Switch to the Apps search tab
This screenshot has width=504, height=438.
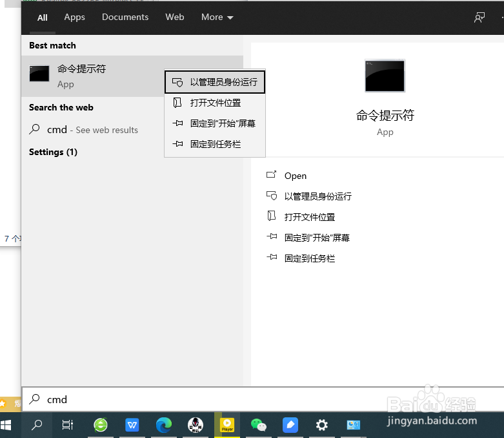pos(75,17)
